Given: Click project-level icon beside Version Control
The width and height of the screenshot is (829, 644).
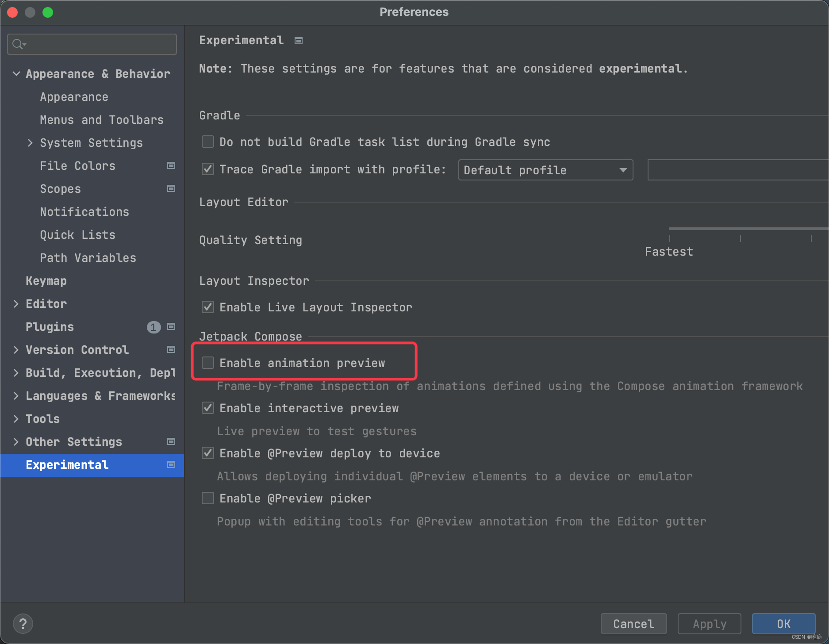Looking at the screenshot, I should click(171, 349).
